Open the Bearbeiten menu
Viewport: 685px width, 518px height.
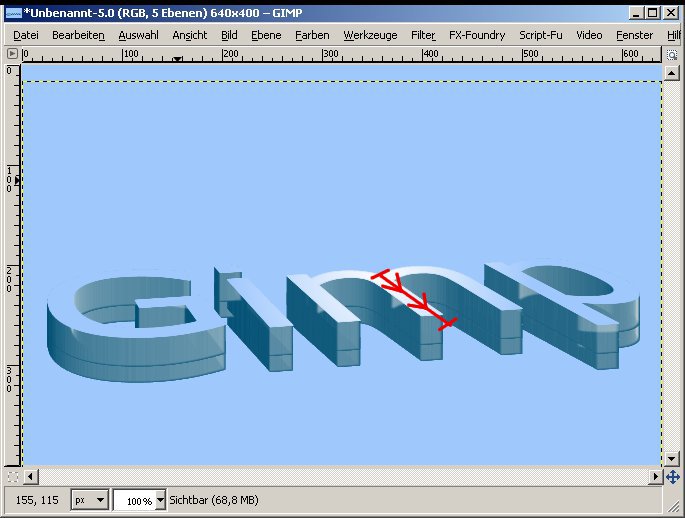78,35
